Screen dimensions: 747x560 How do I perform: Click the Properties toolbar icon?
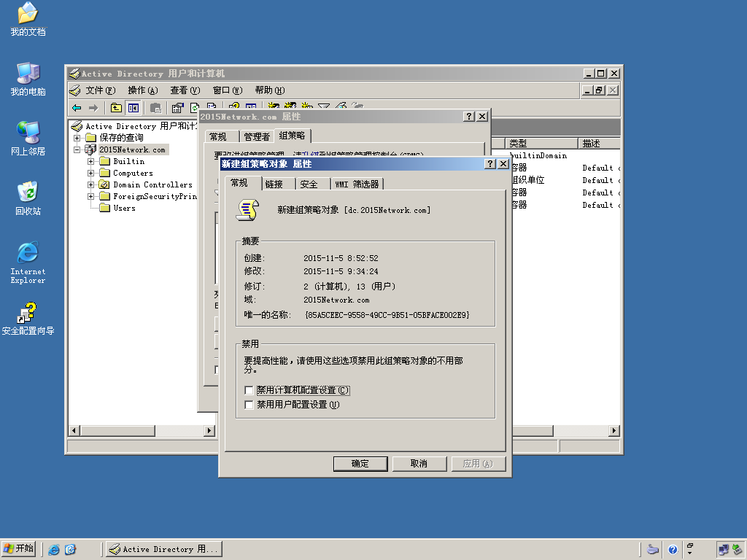178,108
